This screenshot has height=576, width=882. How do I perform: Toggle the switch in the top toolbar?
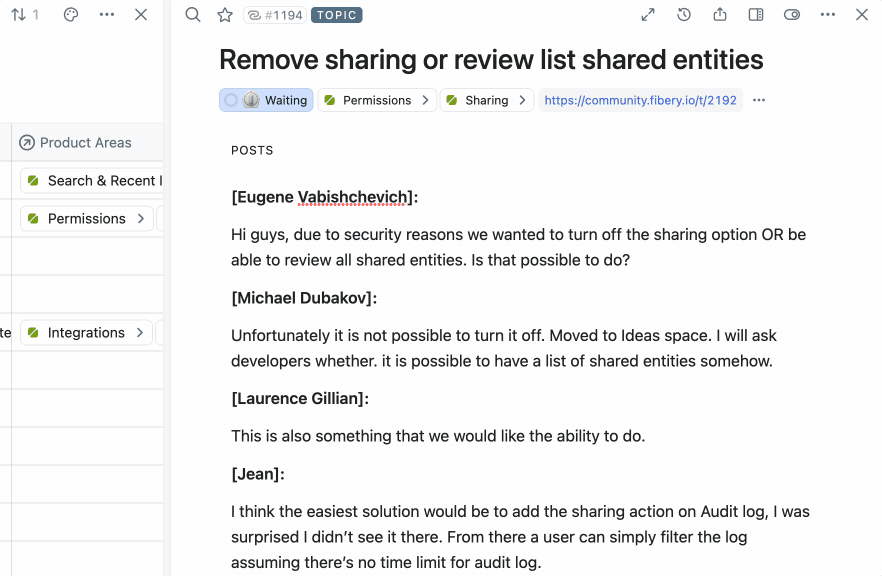click(792, 15)
